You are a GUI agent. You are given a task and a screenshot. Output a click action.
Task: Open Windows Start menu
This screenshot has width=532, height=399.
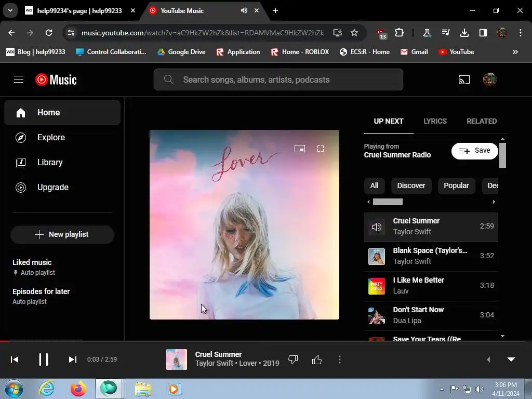14,389
